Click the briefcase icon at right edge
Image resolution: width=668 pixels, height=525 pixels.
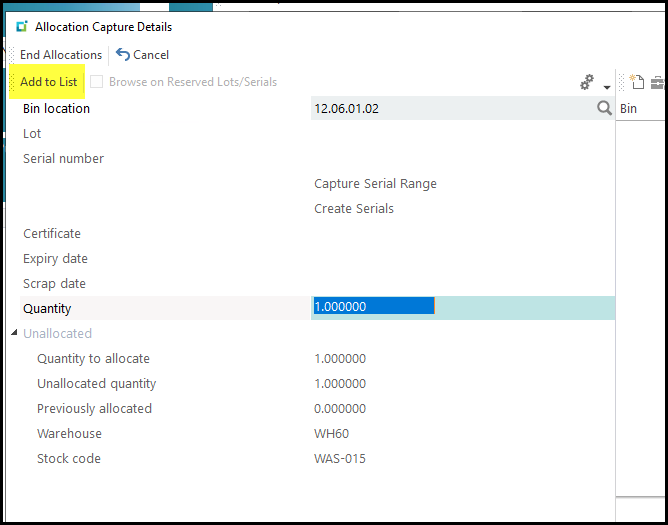pos(658,83)
